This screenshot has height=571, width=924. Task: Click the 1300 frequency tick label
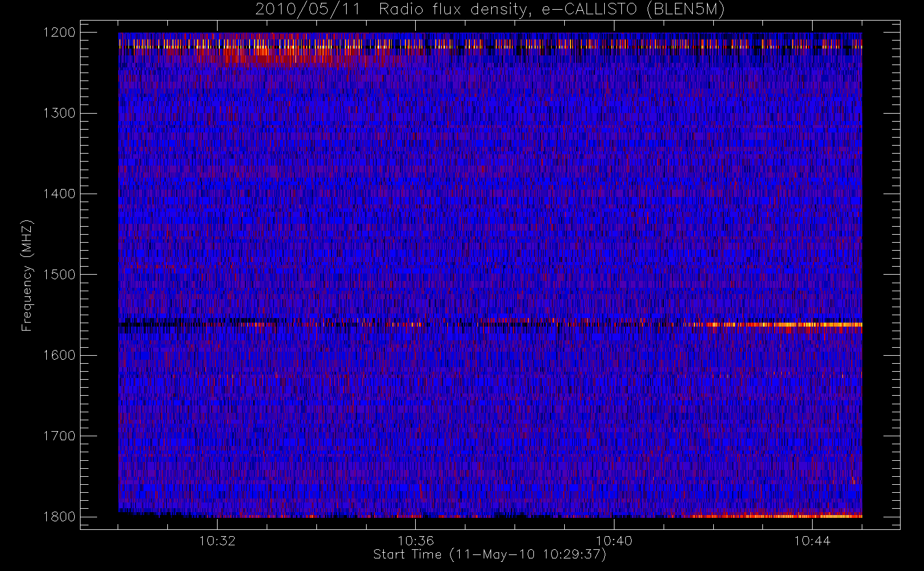coord(59,113)
